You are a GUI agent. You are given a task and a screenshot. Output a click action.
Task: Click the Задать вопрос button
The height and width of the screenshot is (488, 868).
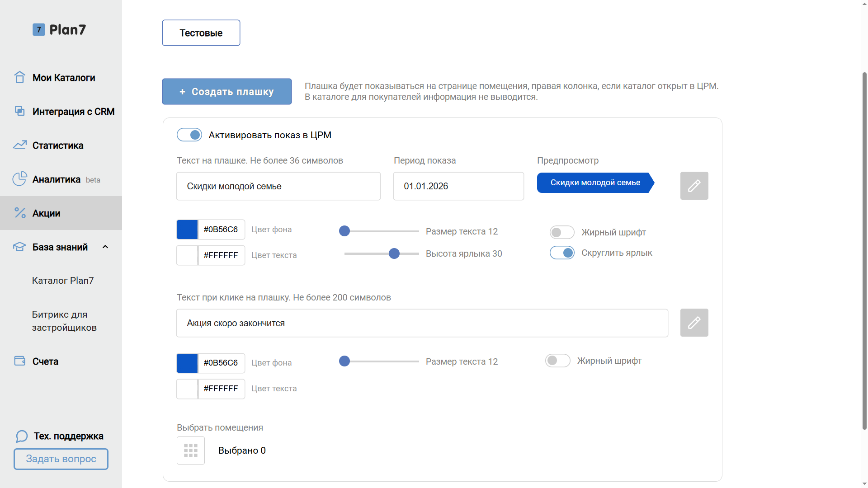[x=61, y=459]
